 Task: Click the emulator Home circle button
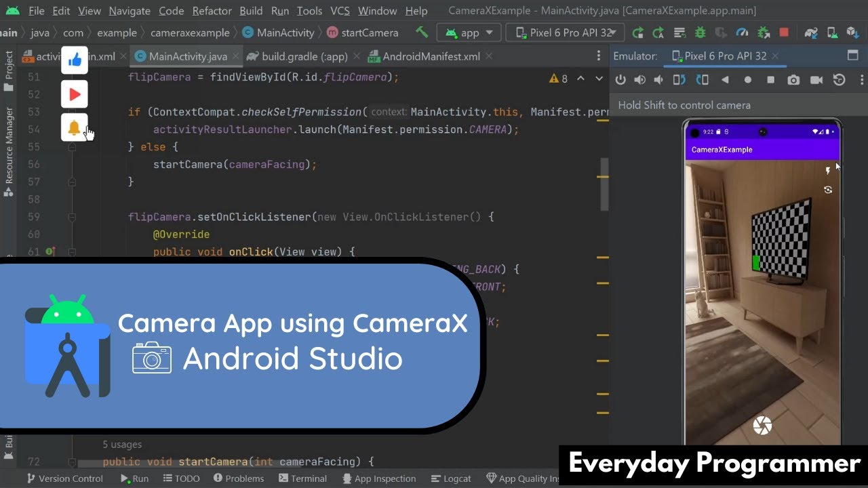[748, 80]
